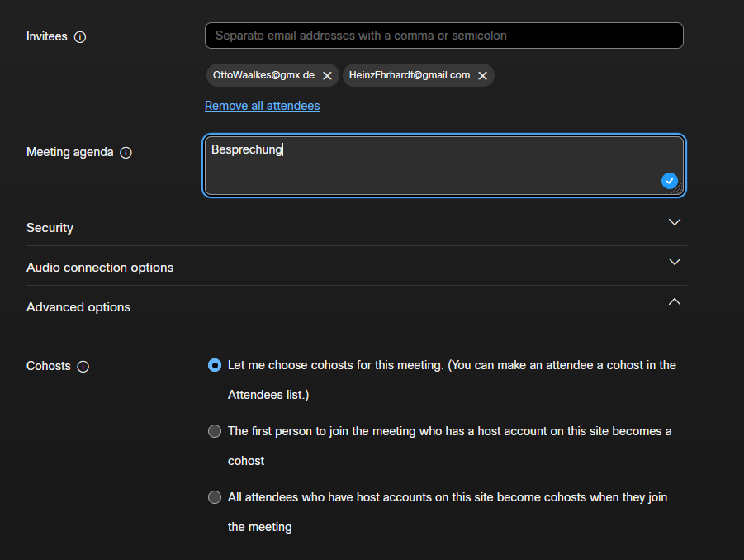Click 'Remove all attendees' link
Viewport: 744px width, 560px height.
tap(263, 106)
